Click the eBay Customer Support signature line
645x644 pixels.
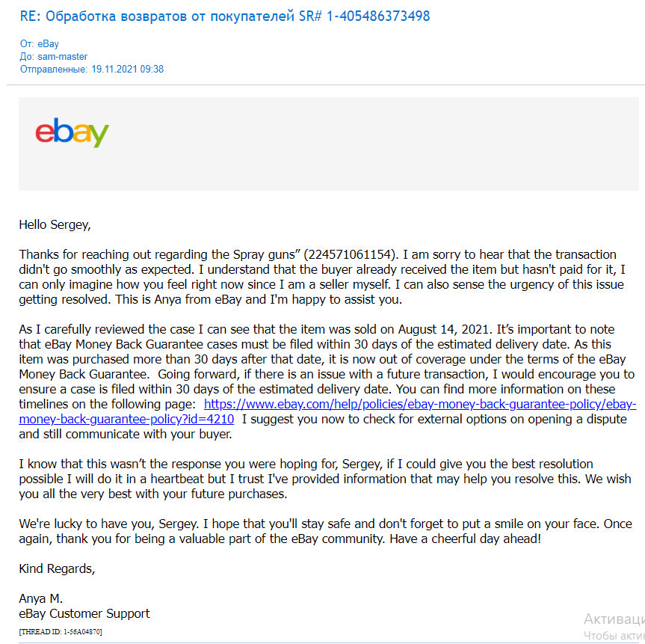(x=84, y=613)
